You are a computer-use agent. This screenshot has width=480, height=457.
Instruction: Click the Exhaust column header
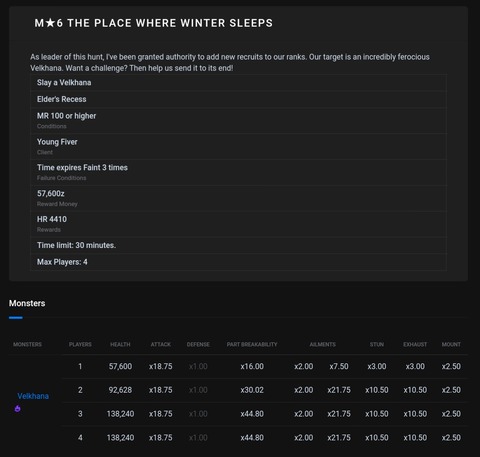415,344
